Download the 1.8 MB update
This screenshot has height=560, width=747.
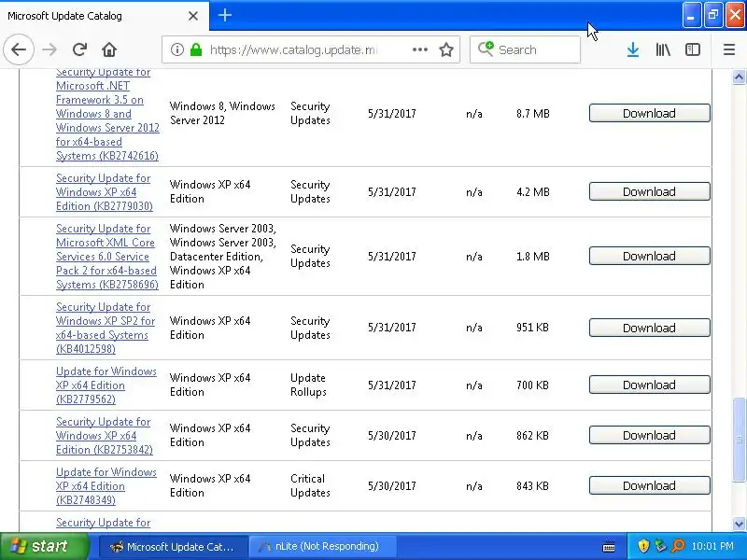tap(649, 256)
